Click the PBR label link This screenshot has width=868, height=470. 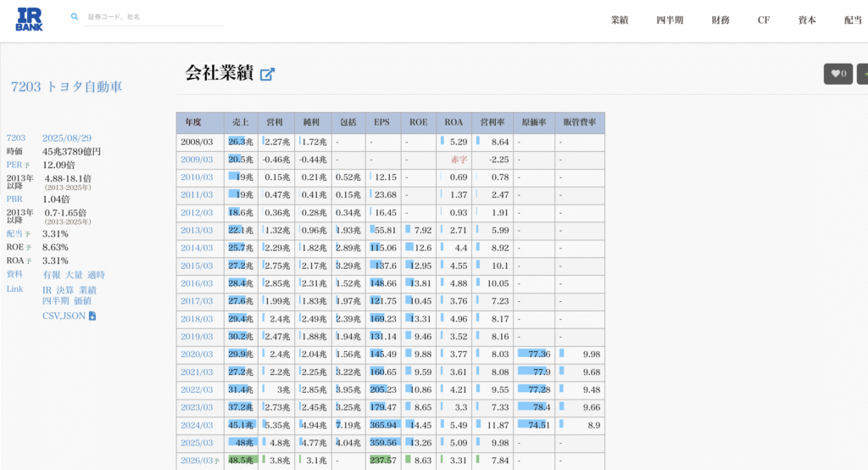click(x=14, y=199)
